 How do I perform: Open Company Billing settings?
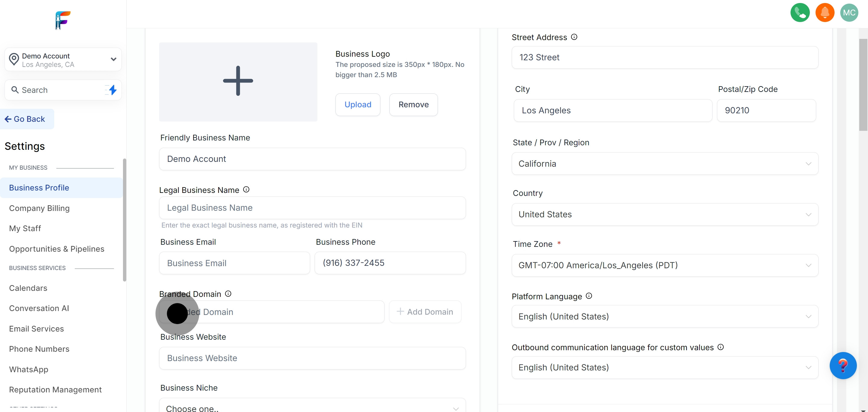point(39,208)
